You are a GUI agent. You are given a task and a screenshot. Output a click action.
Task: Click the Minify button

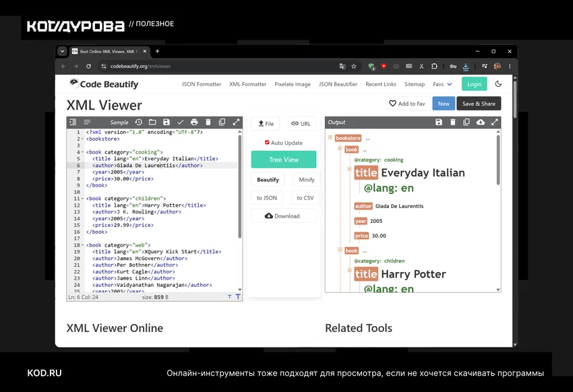[306, 180]
